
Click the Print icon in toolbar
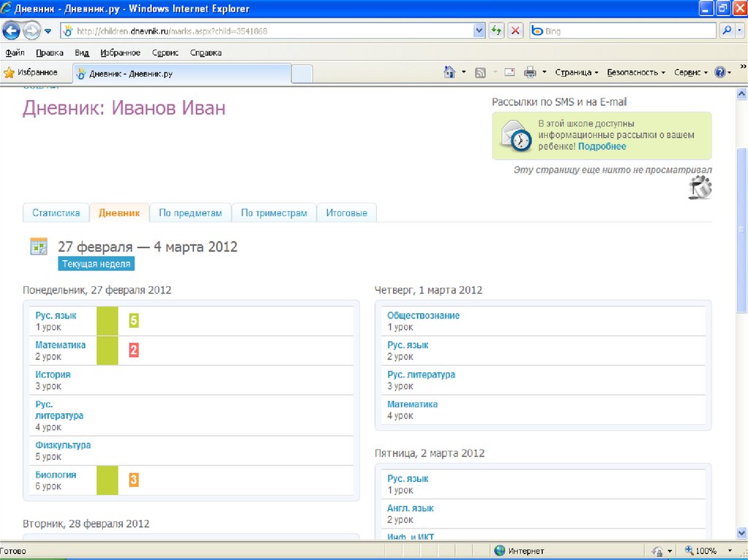point(530,72)
